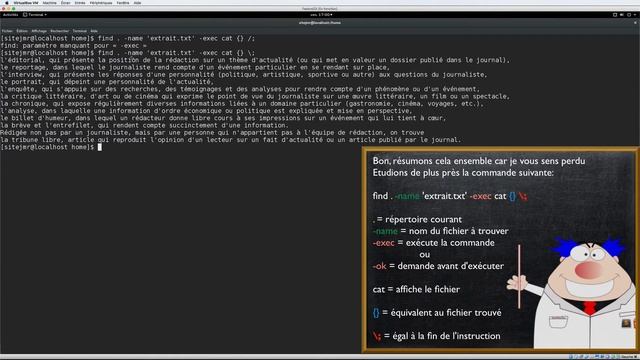This screenshot has width=640, height=360.
Task: Click the network icon in GNOME bar
Action: pos(615,15)
